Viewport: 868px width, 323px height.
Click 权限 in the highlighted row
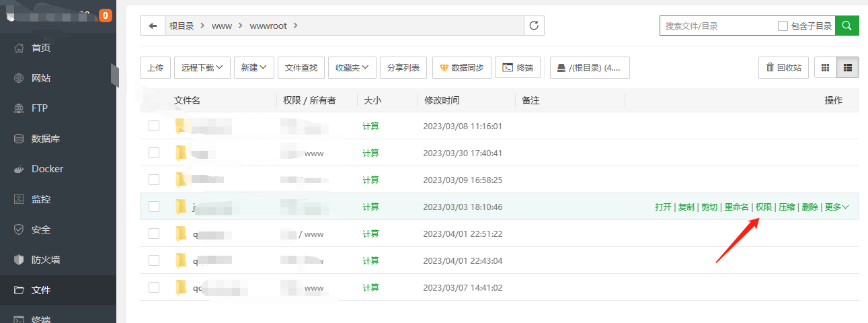764,207
